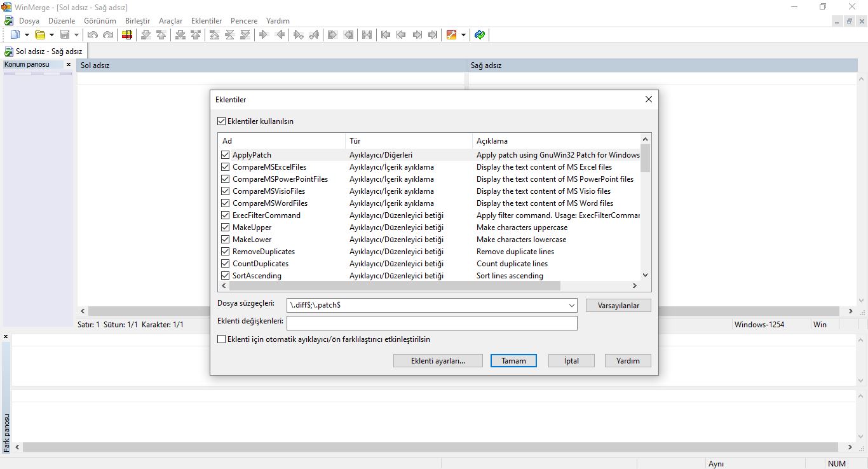The height and width of the screenshot is (469, 868).
Task: Click the Yardım button in dialog
Action: (628, 360)
